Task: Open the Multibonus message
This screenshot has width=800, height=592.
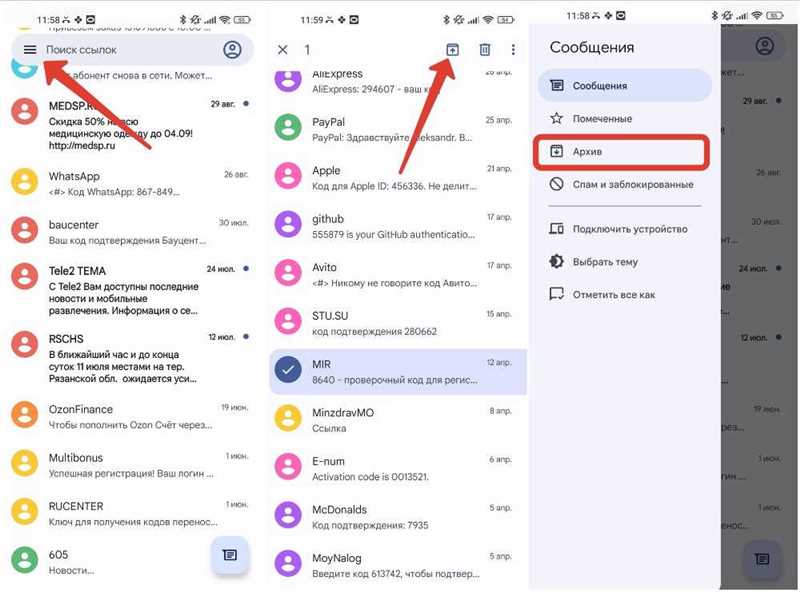Action: point(130,464)
